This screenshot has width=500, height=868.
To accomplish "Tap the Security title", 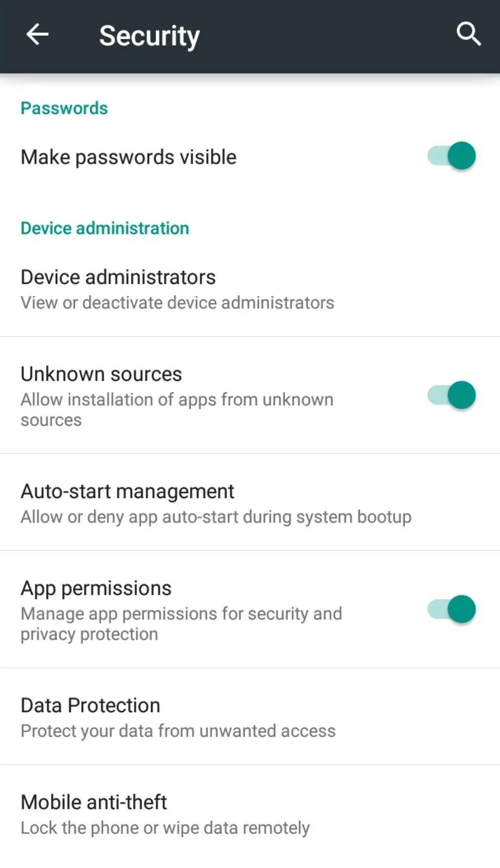I will coord(149,35).
